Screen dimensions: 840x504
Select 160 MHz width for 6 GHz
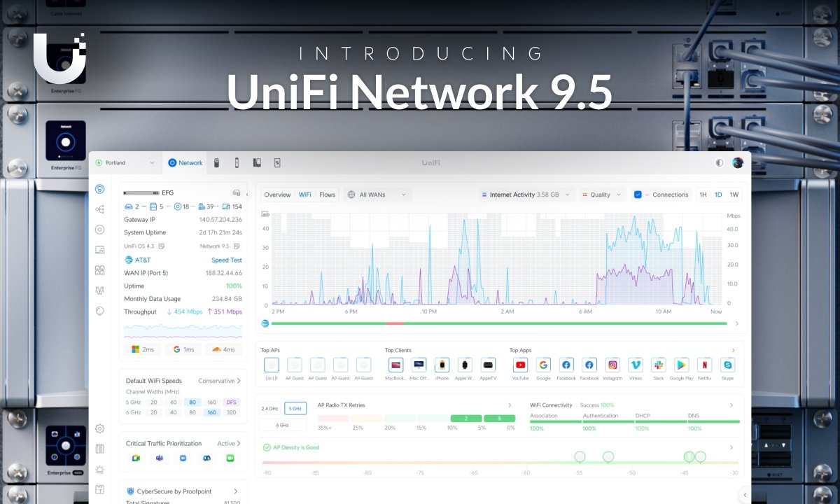click(x=211, y=412)
